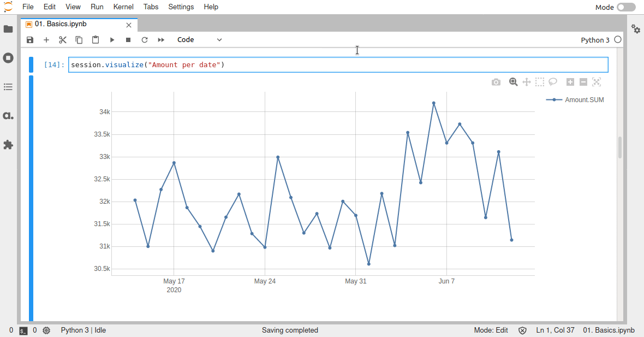Collapse the plot output via blue bar

(x=31, y=198)
